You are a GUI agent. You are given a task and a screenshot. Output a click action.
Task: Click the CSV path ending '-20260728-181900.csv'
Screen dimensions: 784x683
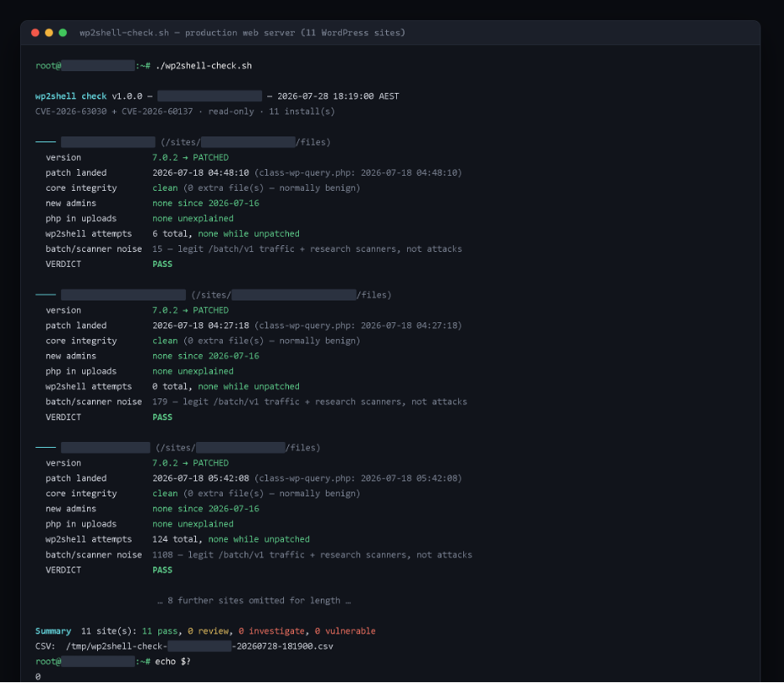tap(199, 646)
